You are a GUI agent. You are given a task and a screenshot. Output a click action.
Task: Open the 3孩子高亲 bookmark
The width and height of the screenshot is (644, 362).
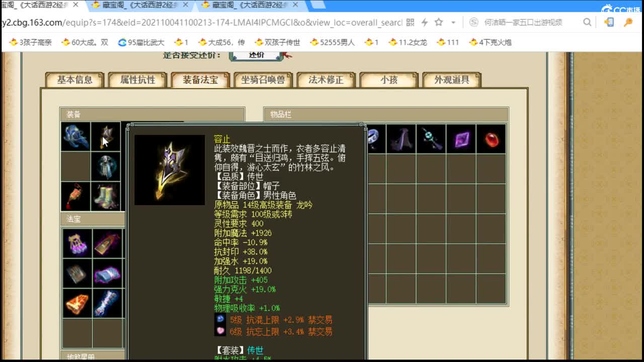(x=30, y=42)
